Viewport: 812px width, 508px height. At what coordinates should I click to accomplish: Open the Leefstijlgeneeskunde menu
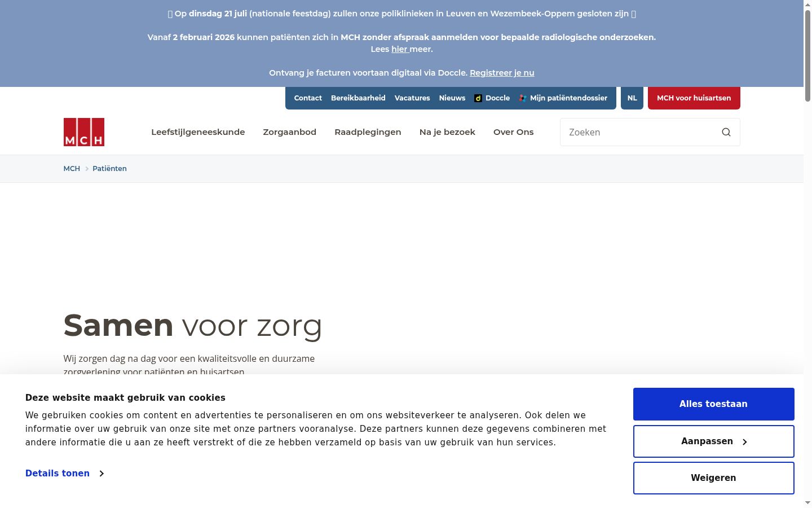coord(198,132)
